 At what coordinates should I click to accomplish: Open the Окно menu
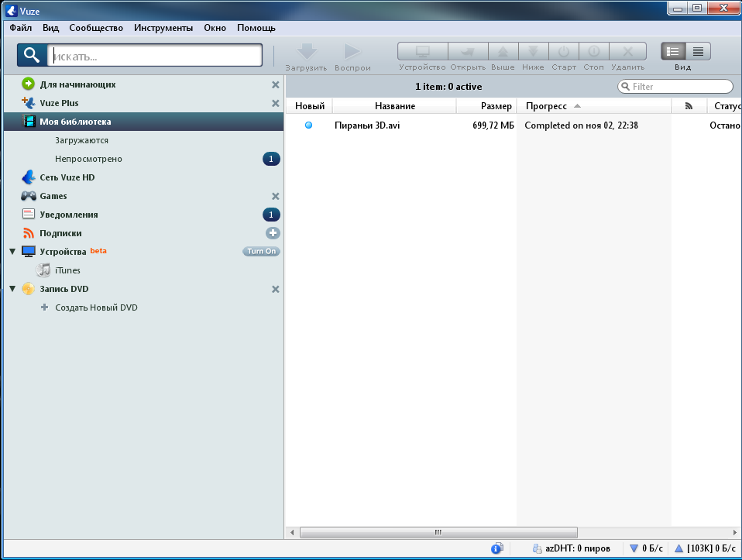[215, 28]
